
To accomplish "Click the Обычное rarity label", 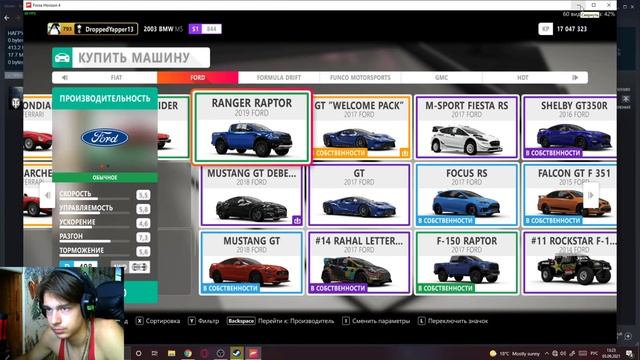I will click(104, 178).
